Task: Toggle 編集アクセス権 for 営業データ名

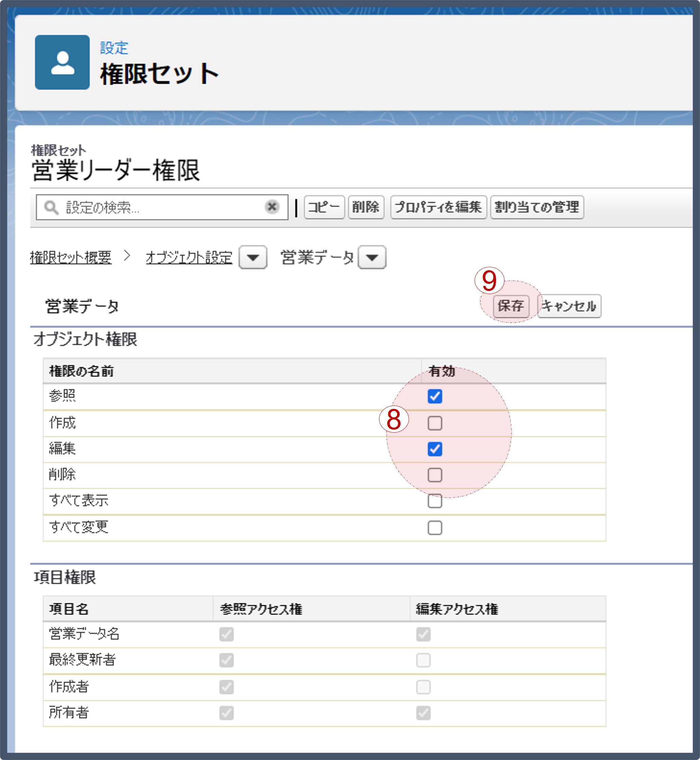Action: (x=424, y=635)
